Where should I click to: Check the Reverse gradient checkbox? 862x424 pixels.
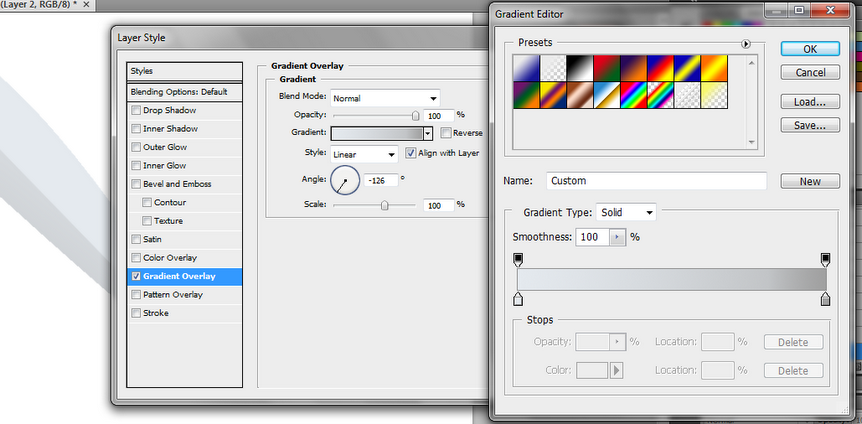pyautogui.click(x=446, y=133)
